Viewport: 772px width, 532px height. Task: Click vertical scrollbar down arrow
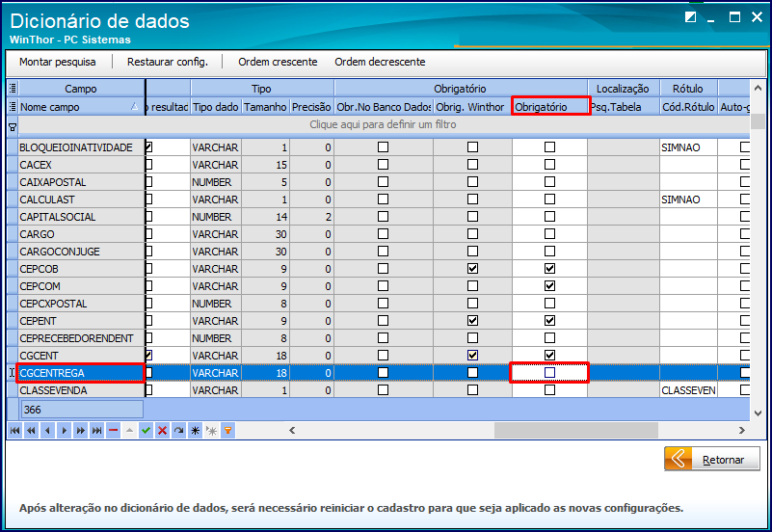[758, 413]
